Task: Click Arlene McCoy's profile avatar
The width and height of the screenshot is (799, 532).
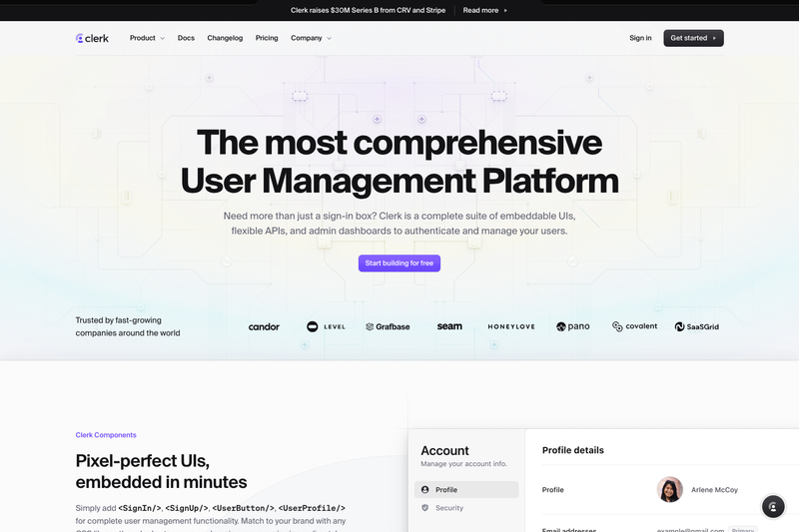Action: pyautogui.click(x=669, y=489)
